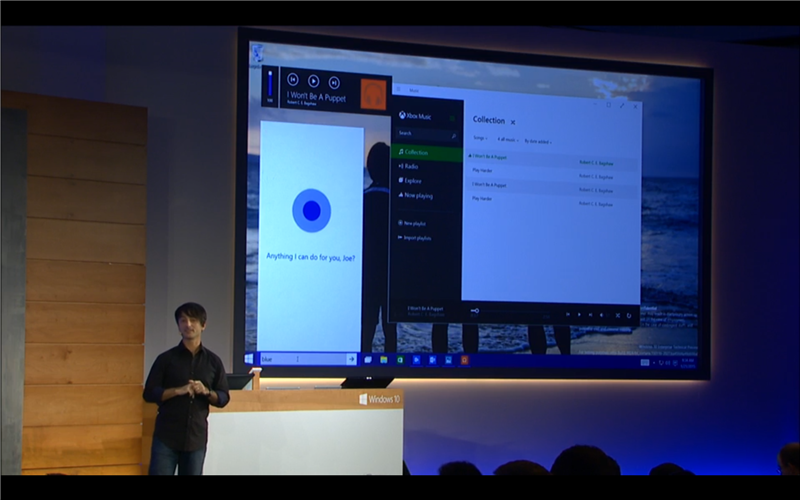The image size is (800, 500).
Task: Tap the Cortana listening circle
Action: [311, 210]
